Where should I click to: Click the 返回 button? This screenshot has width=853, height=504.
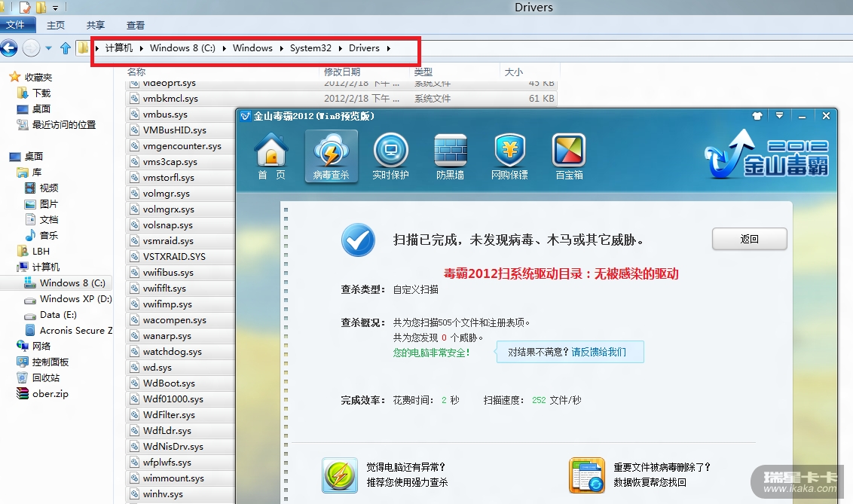749,240
